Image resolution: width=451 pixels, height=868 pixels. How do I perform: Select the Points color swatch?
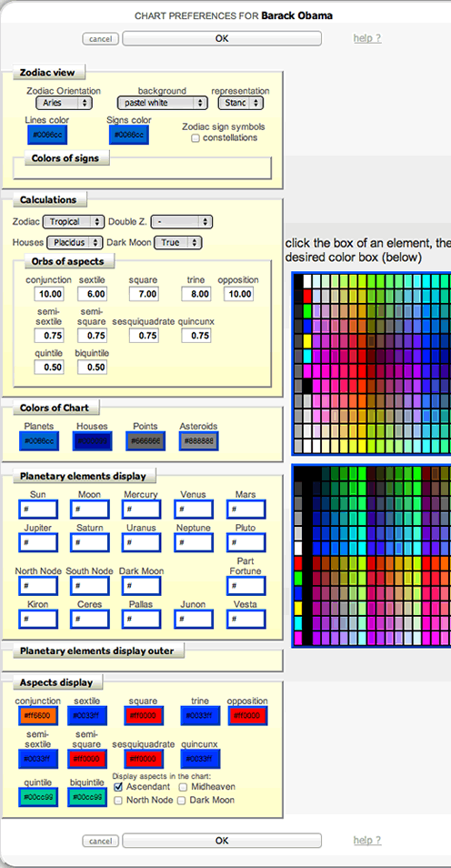[x=145, y=440]
